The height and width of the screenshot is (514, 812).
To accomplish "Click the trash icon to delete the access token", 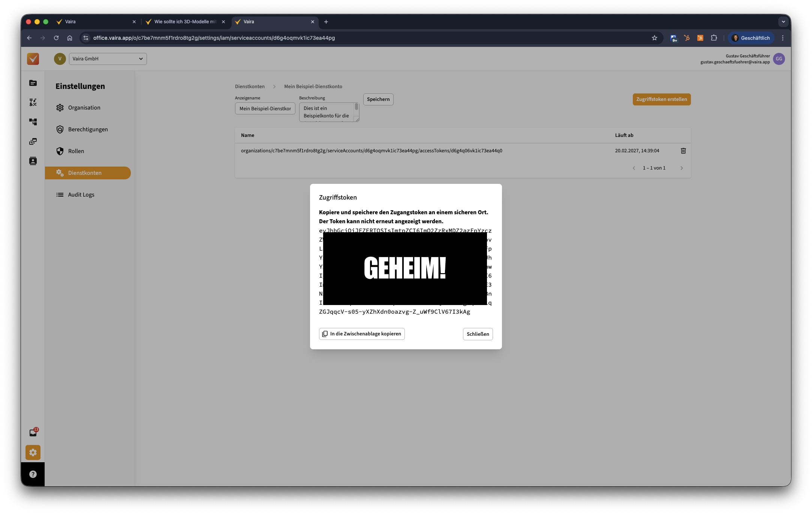I will click(683, 151).
